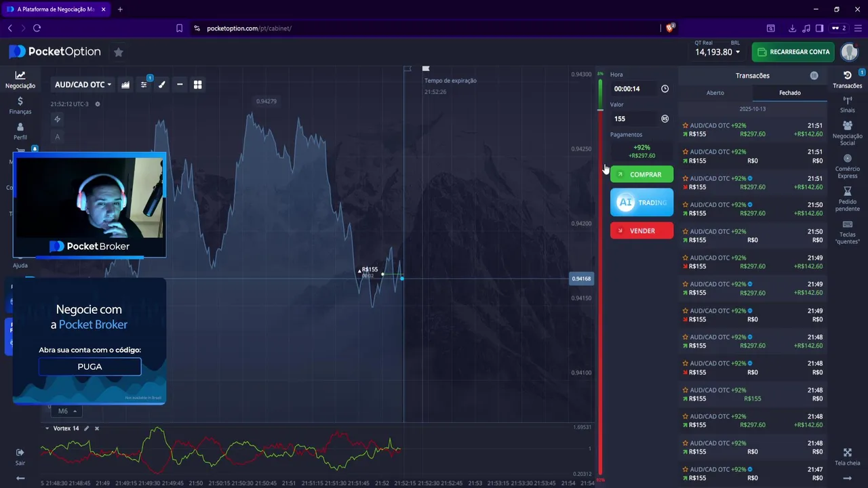Remove the Vortex 14 indicator

97,428
